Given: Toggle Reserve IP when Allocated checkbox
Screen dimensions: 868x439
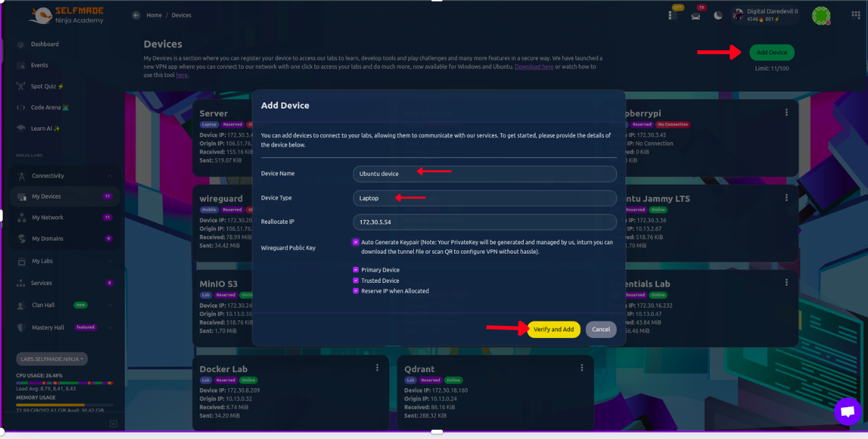Looking at the screenshot, I should pos(356,291).
